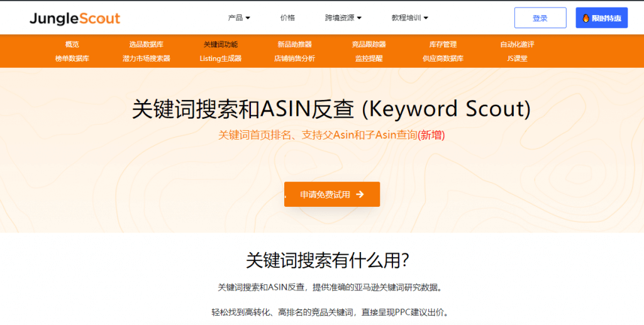Open 关键词功能 in orange navigation
Viewport: 644px width, 325px height.
point(221,44)
